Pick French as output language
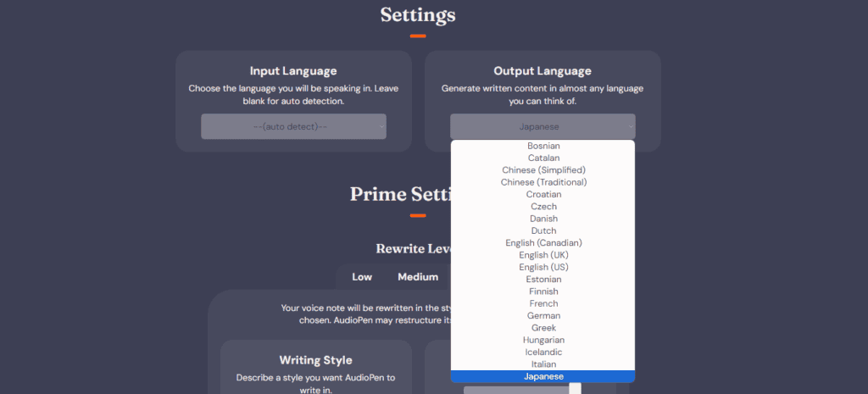This screenshot has height=394, width=868. pyautogui.click(x=543, y=304)
